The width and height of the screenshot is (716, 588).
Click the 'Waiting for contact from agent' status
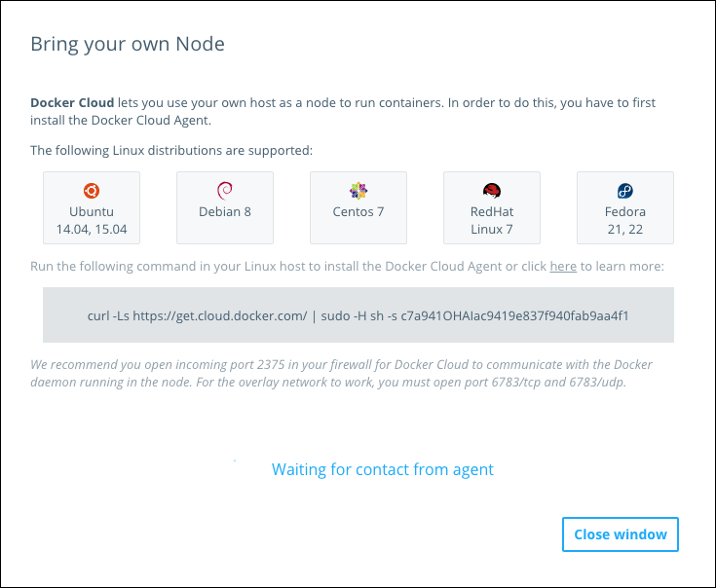tap(382, 469)
